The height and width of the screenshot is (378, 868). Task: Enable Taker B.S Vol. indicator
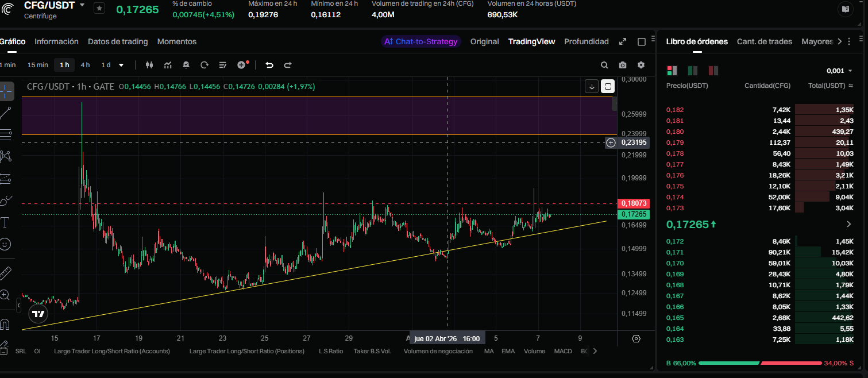point(372,351)
